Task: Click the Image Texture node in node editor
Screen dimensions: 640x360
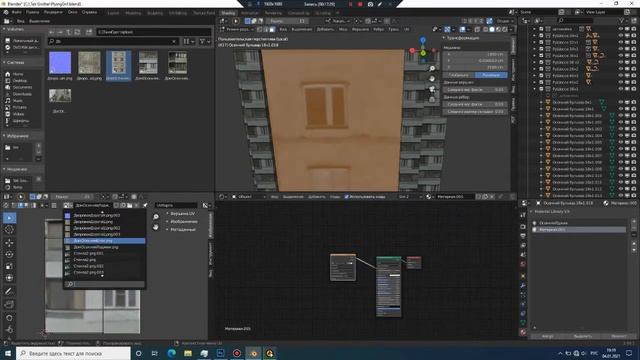Action: [x=343, y=267]
